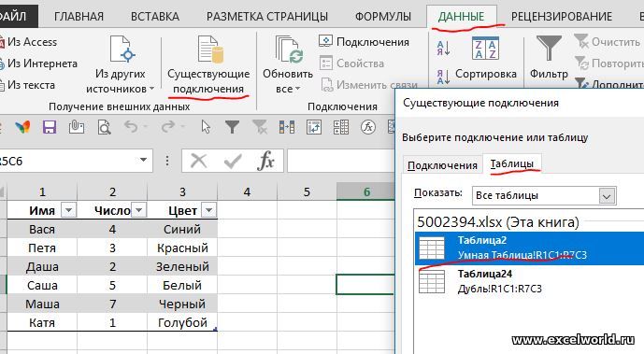This screenshot has height=354, width=644.
Task: Import data Из Access
Action: [x=29, y=42]
